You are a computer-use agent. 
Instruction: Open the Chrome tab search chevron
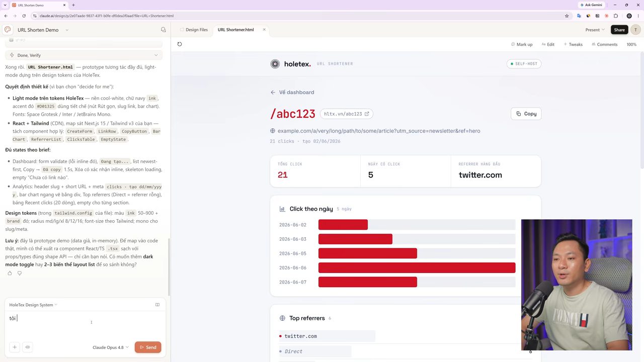coord(5,5)
